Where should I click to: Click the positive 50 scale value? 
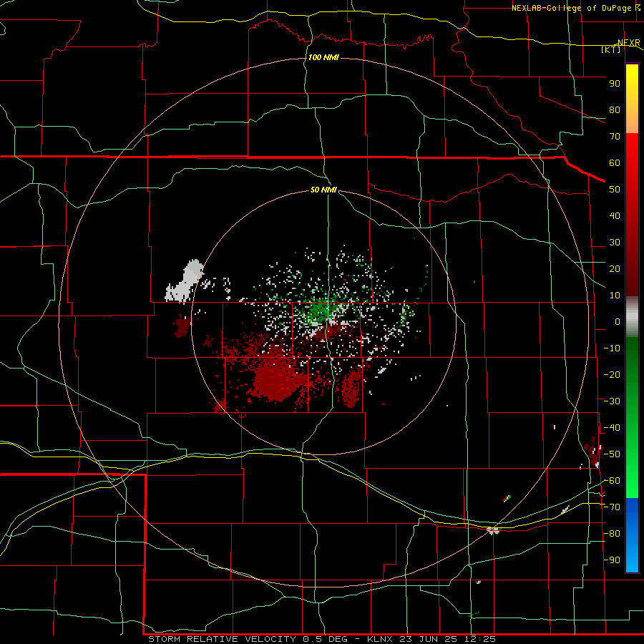(615, 190)
